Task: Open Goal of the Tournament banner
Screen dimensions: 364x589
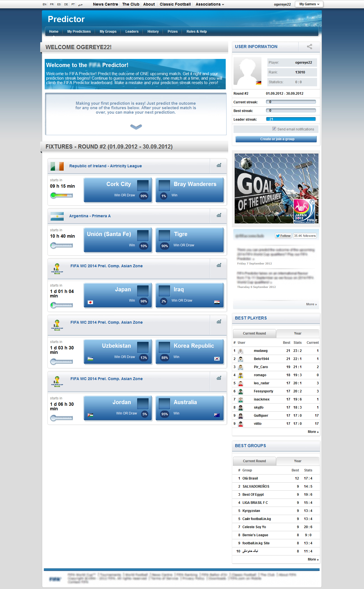Action: point(277,189)
